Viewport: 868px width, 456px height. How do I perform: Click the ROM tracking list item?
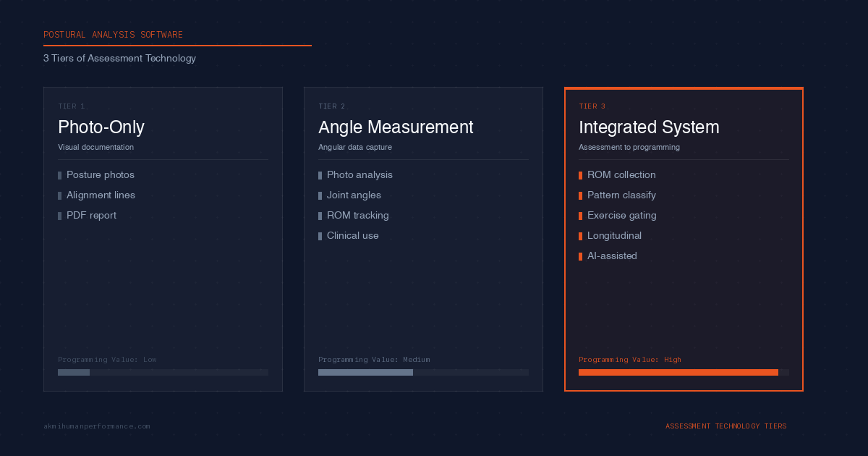[x=354, y=216]
